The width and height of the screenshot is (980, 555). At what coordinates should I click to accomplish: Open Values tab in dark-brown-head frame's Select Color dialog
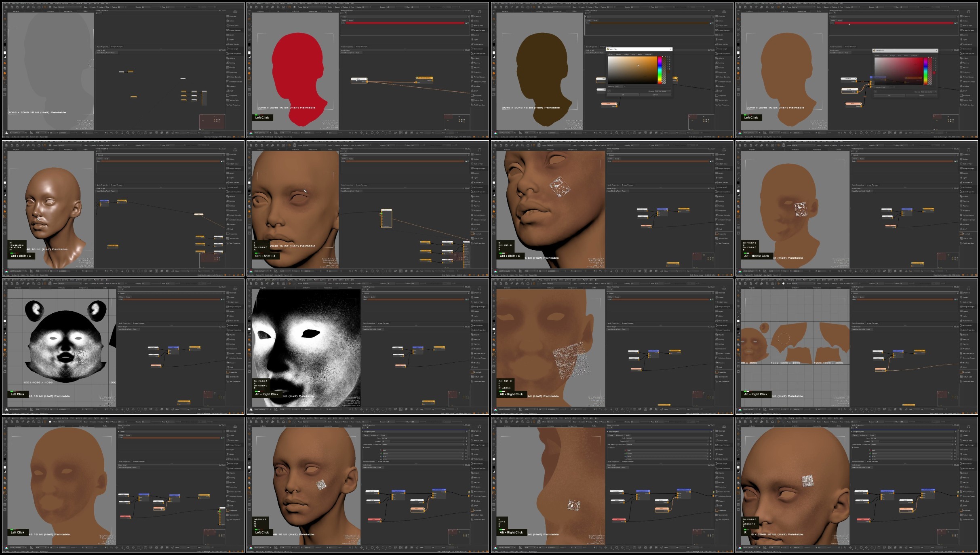coord(618,54)
